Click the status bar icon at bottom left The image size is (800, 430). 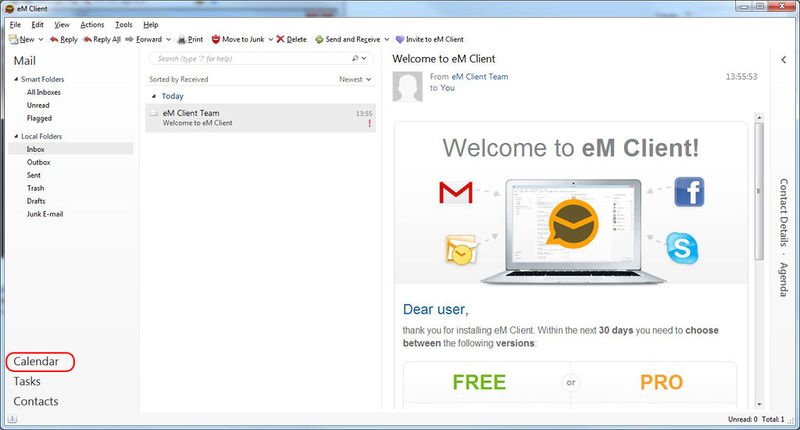click(12, 419)
